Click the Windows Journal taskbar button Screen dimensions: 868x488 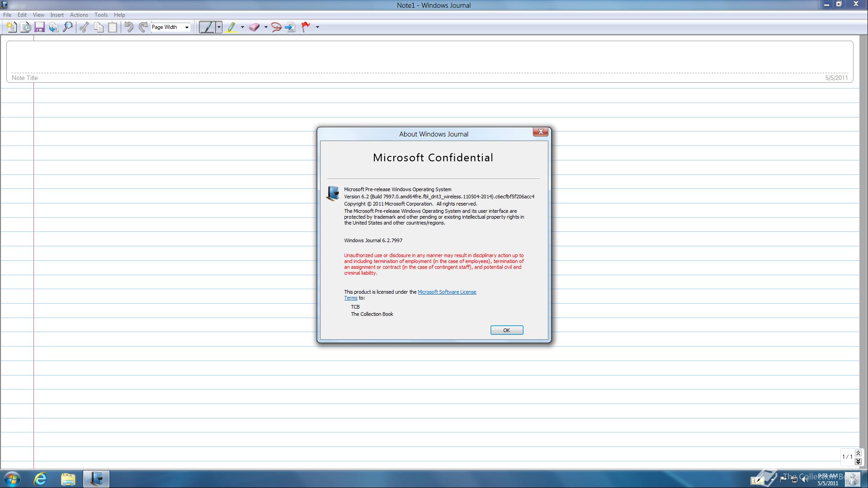point(96,479)
